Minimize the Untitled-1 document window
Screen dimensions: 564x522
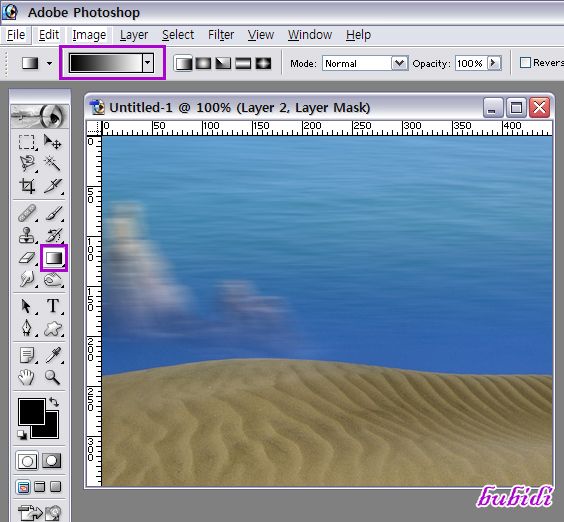tap(493, 108)
